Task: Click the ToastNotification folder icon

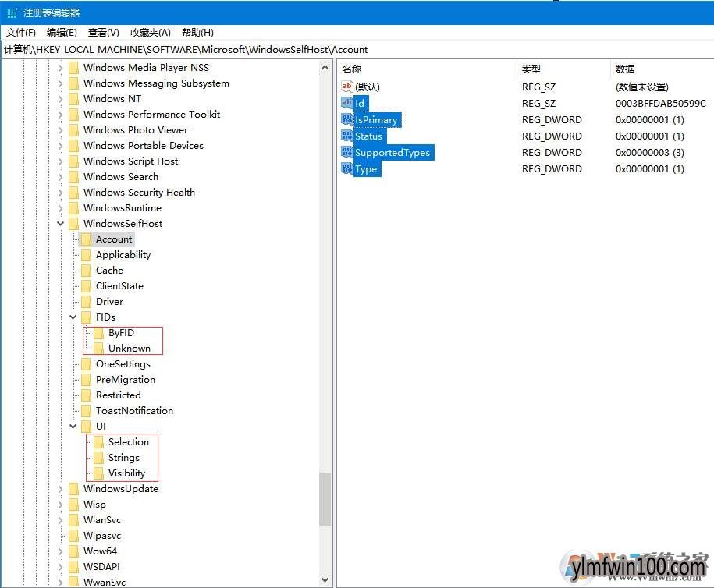Action: tap(86, 410)
